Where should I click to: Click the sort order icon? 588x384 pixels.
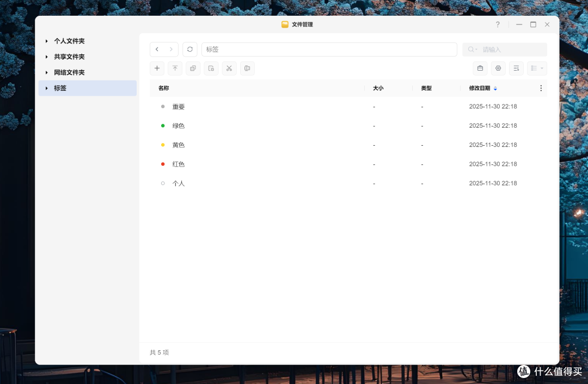coord(516,68)
